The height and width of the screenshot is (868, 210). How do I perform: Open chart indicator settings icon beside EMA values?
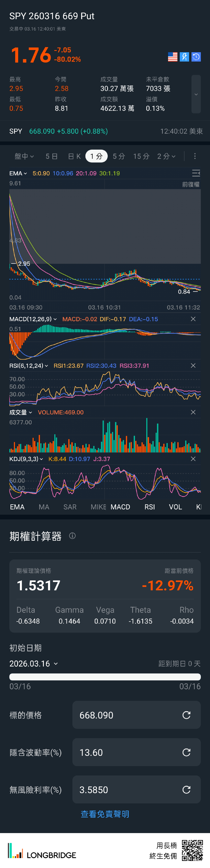click(x=196, y=173)
